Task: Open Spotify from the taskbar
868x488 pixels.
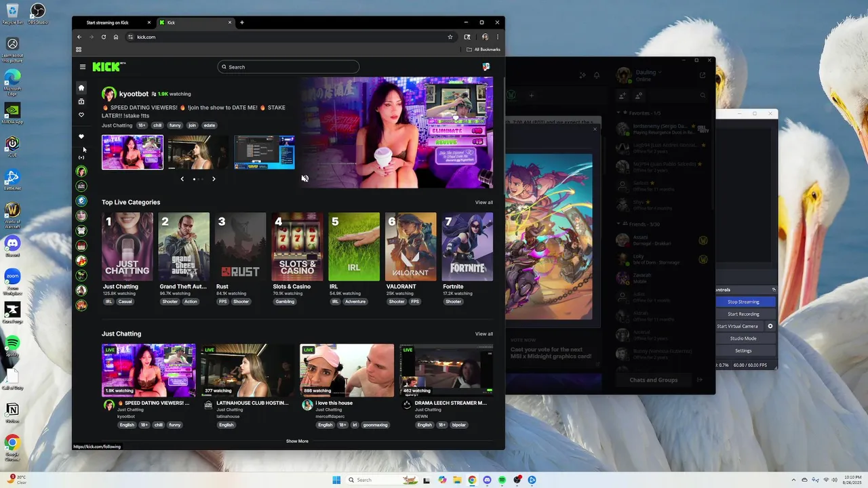Action: pyautogui.click(x=502, y=480)
